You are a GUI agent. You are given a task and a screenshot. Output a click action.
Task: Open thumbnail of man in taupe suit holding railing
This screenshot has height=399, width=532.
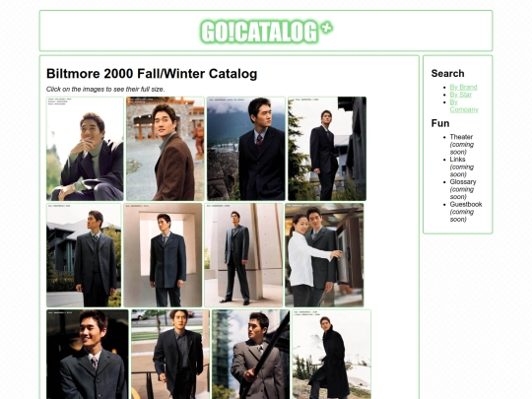point(251,355)
